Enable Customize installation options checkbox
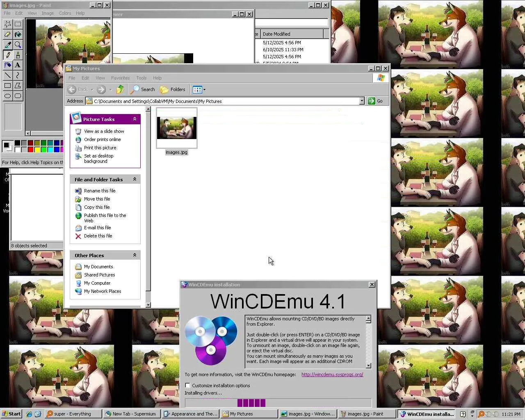The height and width of the screenshot is (420, 525). (187, 386)
